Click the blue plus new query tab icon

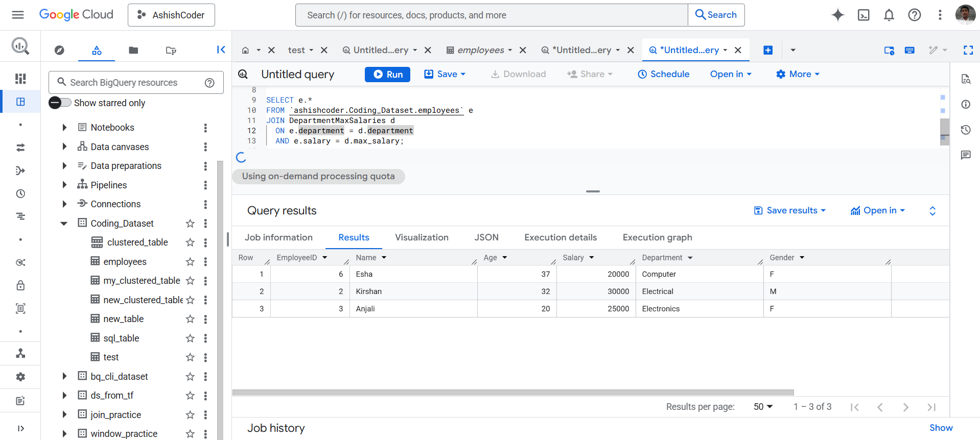(768, 50)
